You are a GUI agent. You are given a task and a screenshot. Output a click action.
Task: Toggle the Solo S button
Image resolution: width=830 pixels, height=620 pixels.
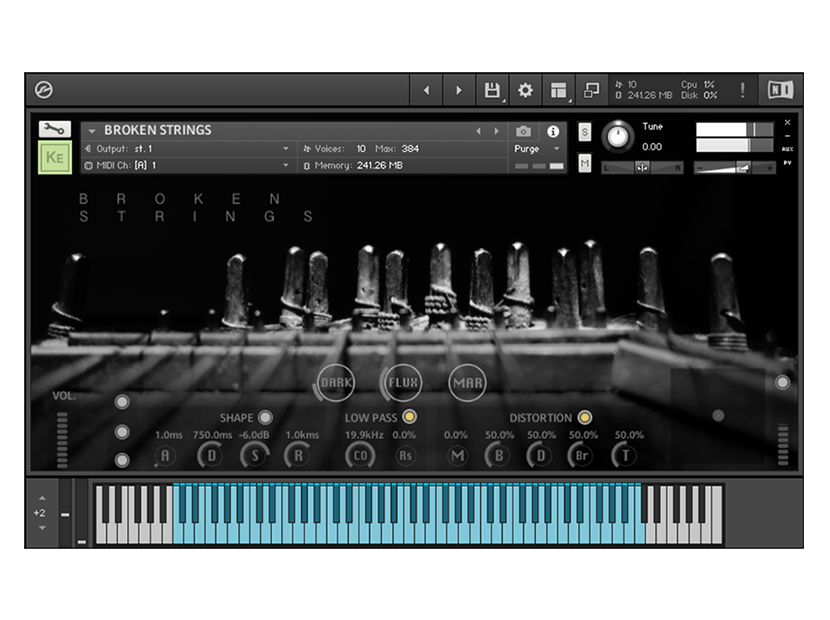584,132
